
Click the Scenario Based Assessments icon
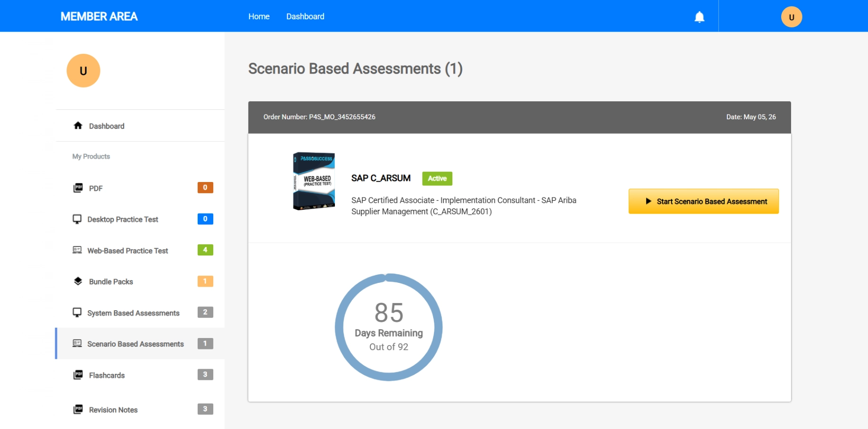tap(77, 343)
